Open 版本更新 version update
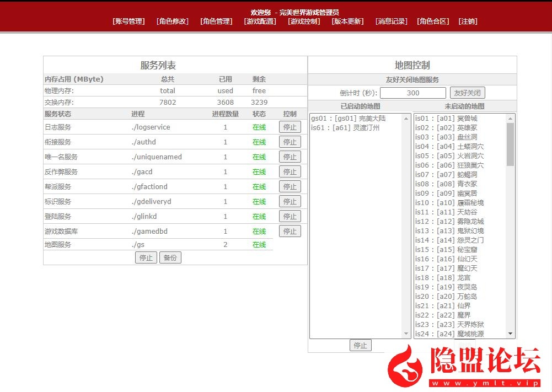The image size is (552, 392). pos(347,22)
